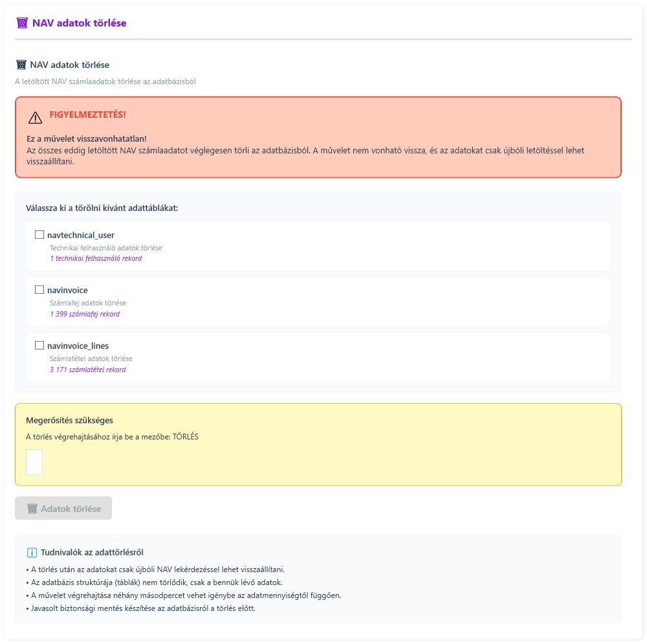This screenshot has height=644, width=647.
Task: Focus the TÖRLÉS confirmation input field
Action: [34, 462]
